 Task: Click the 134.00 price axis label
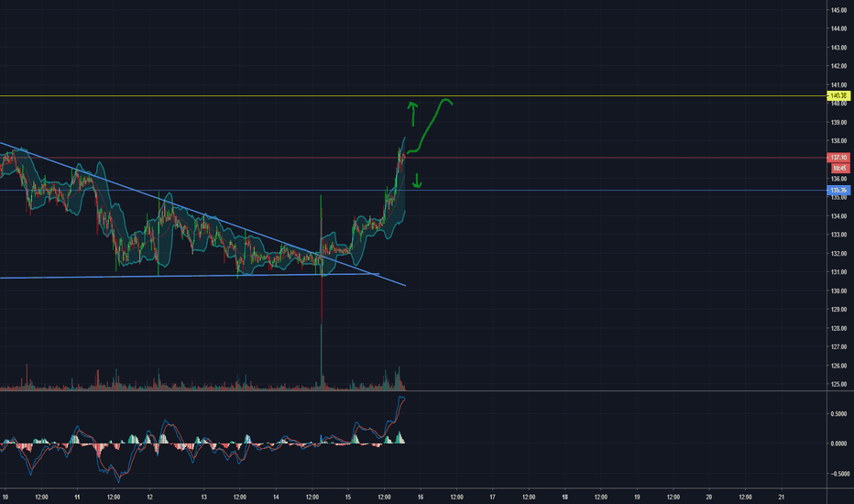838,216
